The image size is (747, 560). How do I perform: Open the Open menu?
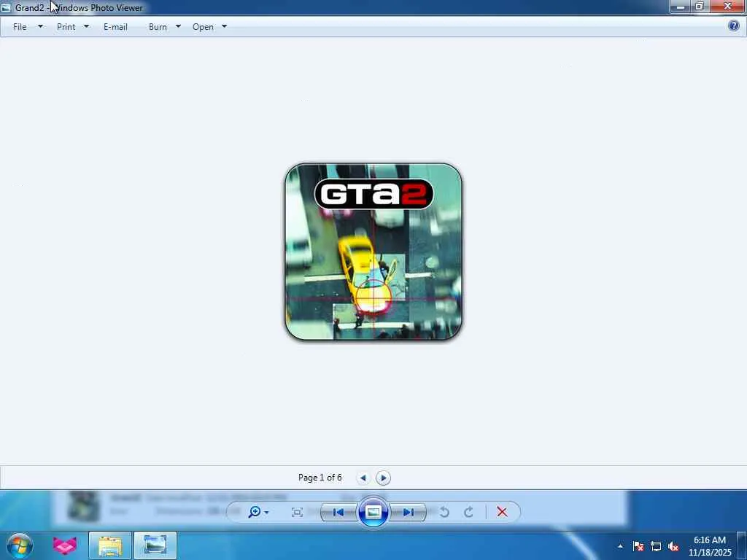pos(203,27)
